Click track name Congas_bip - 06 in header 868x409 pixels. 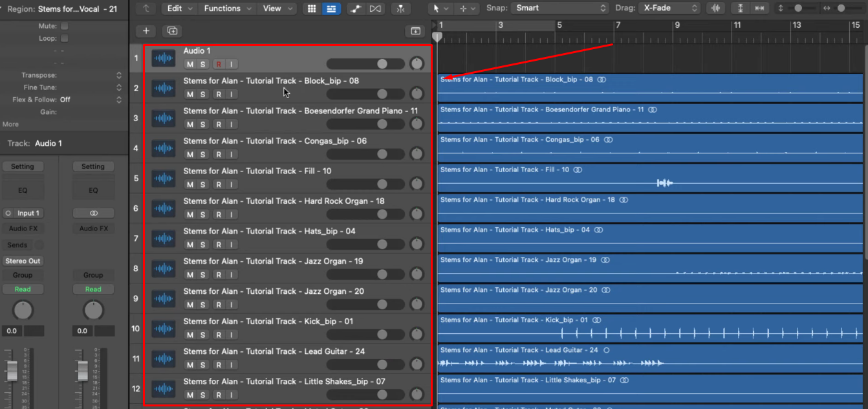click(275, 140)
